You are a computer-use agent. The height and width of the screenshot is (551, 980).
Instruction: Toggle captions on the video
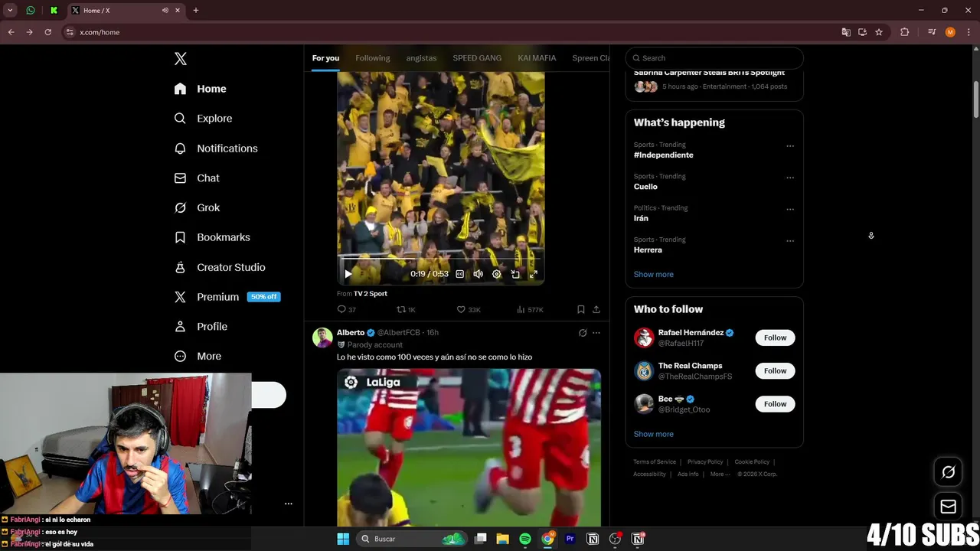coord(459,274)
